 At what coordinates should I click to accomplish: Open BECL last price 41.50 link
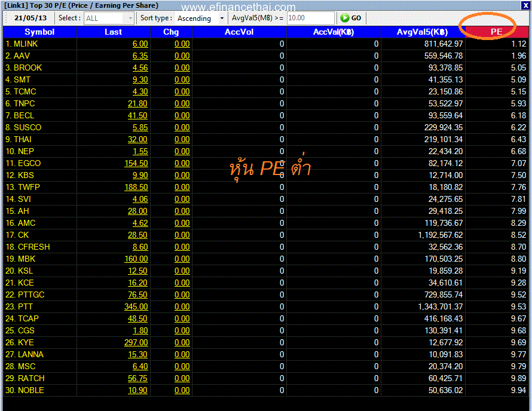(x=137, y=115)
